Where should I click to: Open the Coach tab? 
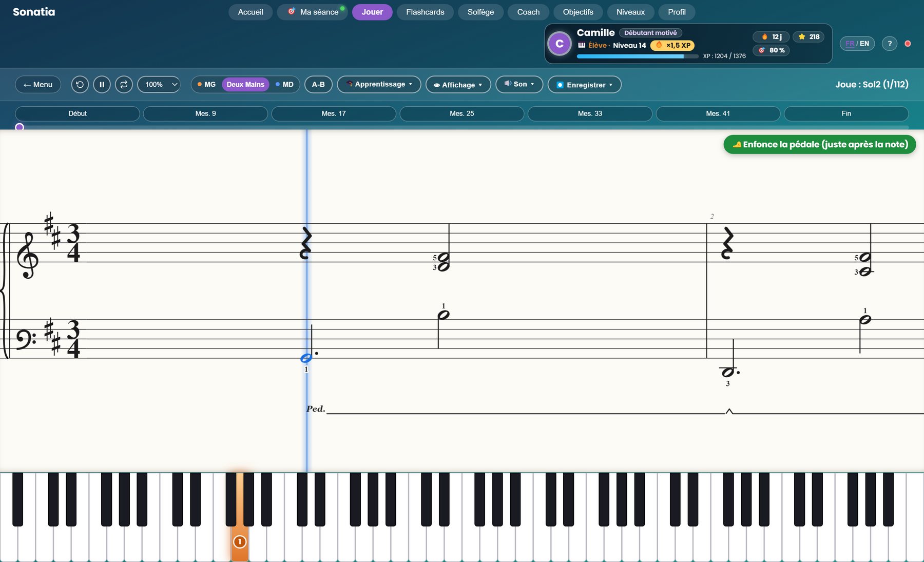pos(528,12)
